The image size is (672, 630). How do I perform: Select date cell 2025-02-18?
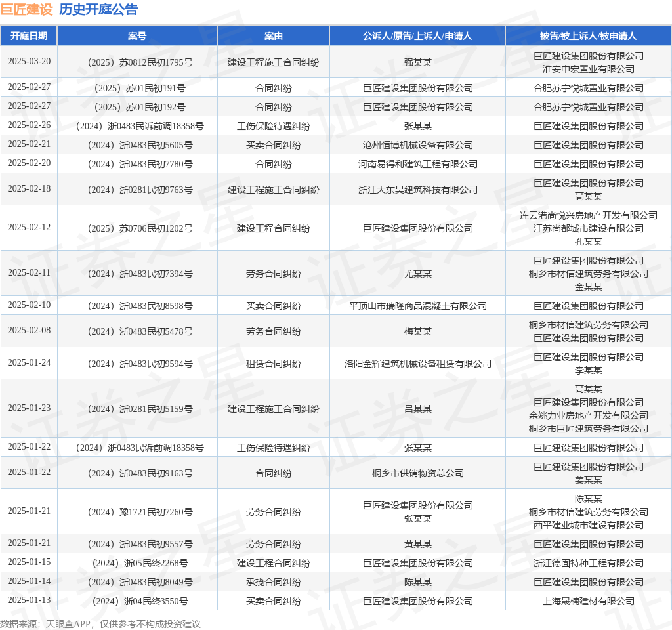(29, 188)
